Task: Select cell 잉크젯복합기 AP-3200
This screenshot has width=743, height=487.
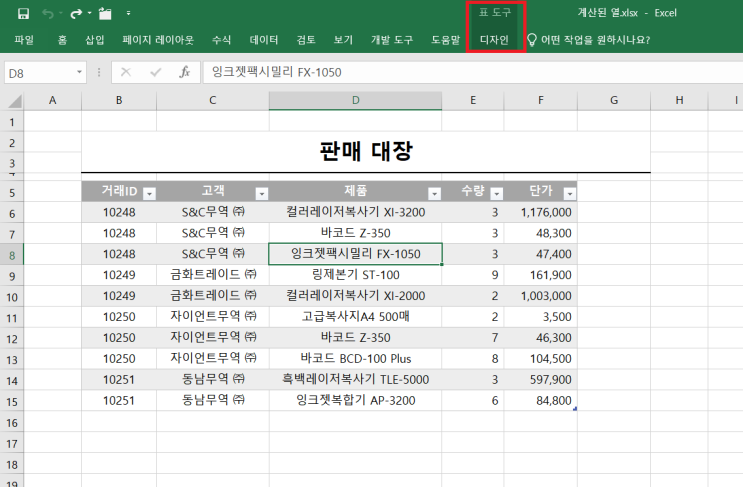Action: 355,400
